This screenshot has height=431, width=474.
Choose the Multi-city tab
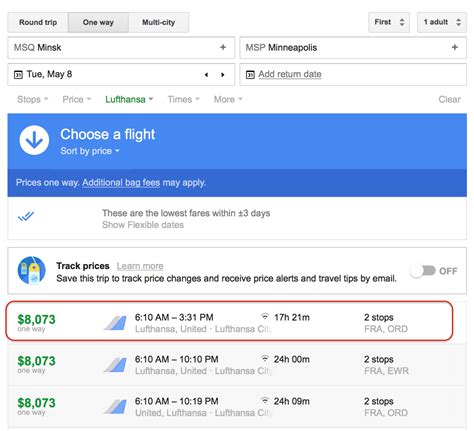[159, 22]
